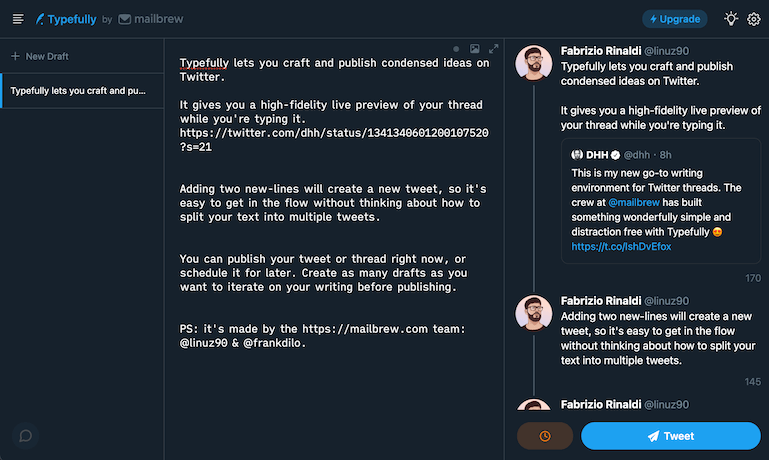Click the second tweet's avatar
The width and height of the screenshot is (769, 460).
[533, 313]
